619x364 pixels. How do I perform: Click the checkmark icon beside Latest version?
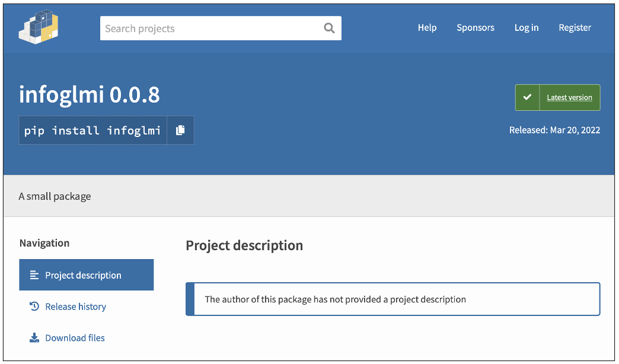point(527,98)
